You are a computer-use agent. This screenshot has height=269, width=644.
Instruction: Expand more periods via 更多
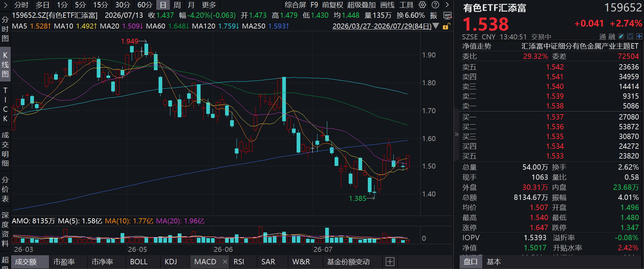209,5
